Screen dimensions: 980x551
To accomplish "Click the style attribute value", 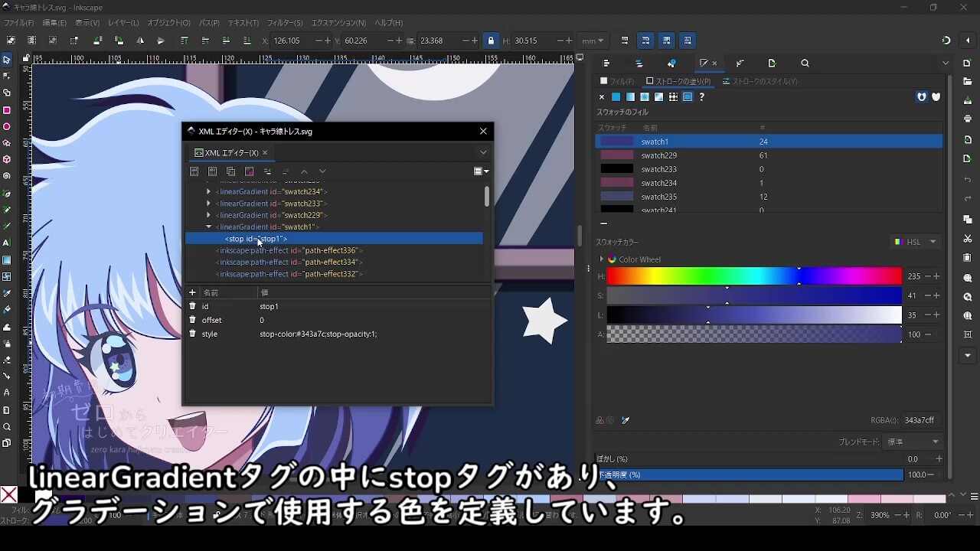I will (318, 334).
